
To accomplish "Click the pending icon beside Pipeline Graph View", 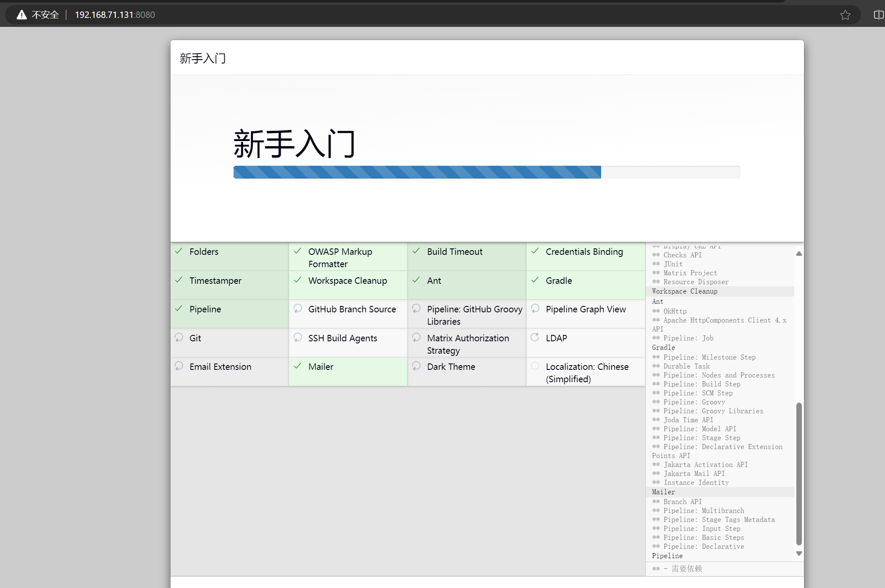I will [535, 308].
